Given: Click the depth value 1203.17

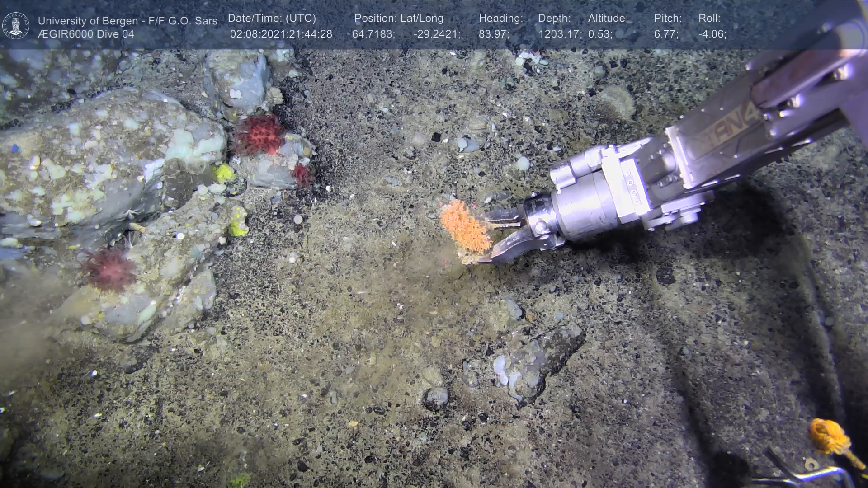Looking at the screenshot, I should tap(559, 34).
